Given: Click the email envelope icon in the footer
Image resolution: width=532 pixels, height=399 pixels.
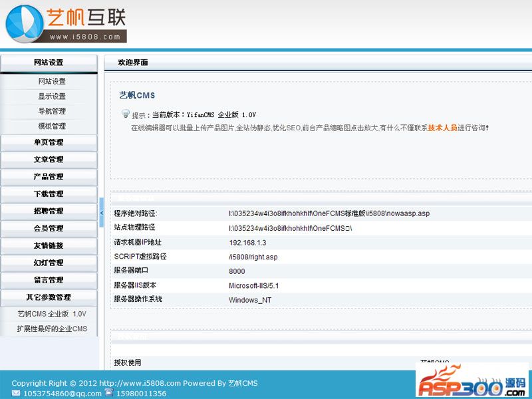Looking at the screenshot, I should tap(16, 393).
